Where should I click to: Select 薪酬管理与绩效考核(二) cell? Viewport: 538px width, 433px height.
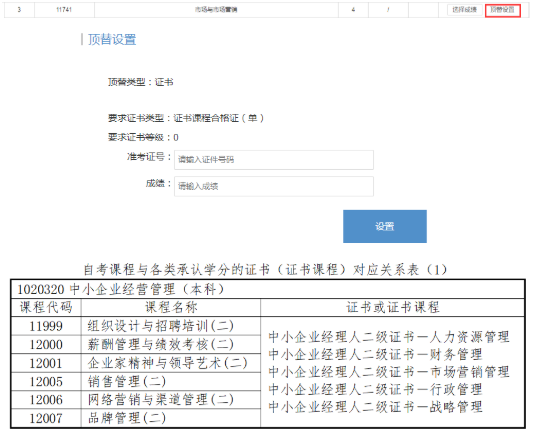171,344
